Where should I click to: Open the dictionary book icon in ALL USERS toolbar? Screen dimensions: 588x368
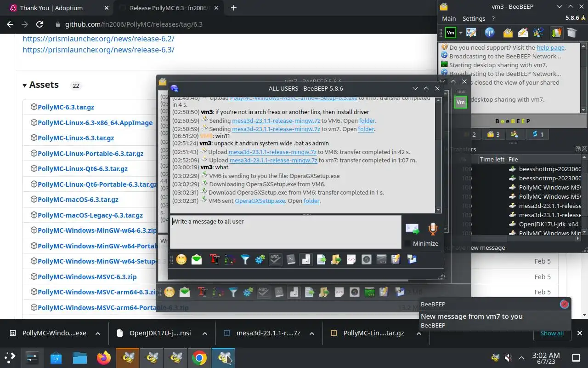pos(290,259)
